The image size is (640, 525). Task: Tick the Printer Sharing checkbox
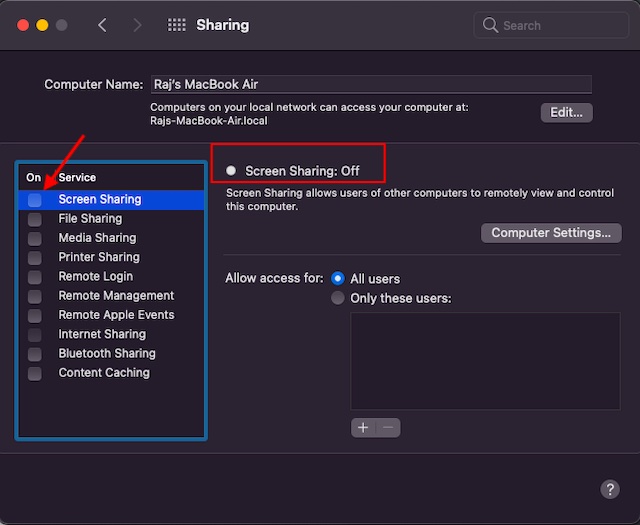pos(35,258)
